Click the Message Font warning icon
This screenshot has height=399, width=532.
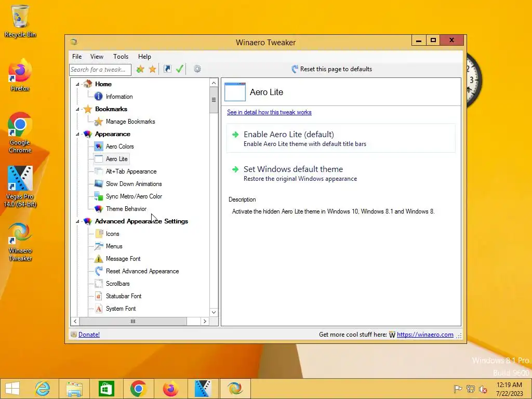[98, 259]
